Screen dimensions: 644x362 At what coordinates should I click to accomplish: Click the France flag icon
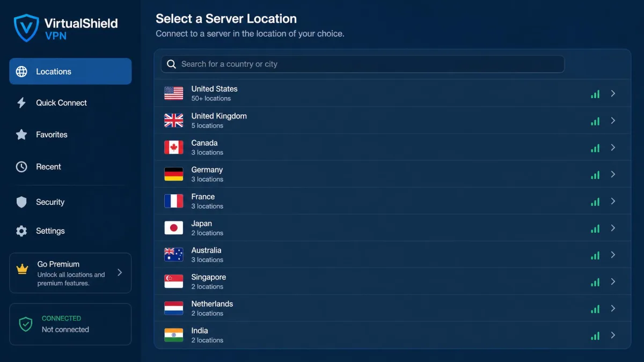pyautogui.click(x=174, y=201)
